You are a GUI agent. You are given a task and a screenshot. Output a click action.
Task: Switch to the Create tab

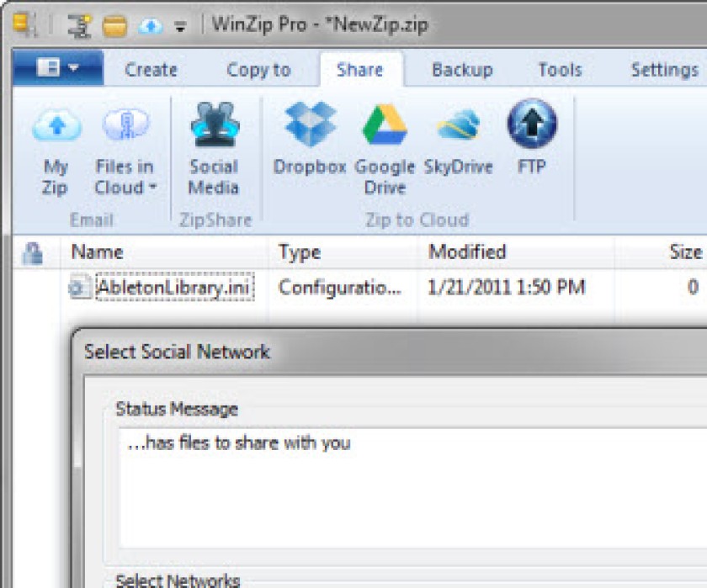[x=151, y=70]
